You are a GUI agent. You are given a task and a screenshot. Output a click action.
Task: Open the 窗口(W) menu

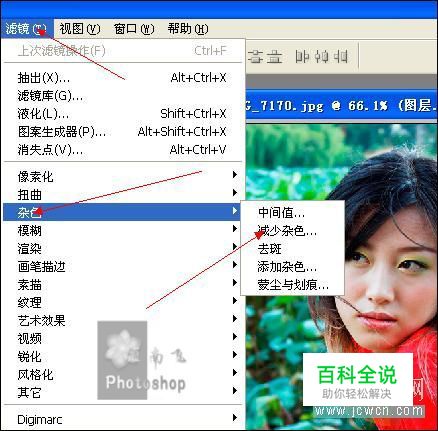(134, 29)
